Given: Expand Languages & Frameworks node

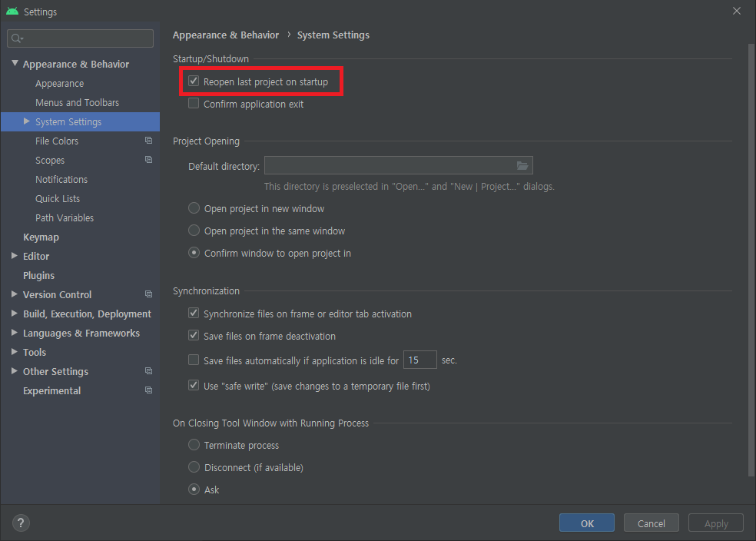Looking at the screenshot, I should pyautogui.click(x=15, y=333).
